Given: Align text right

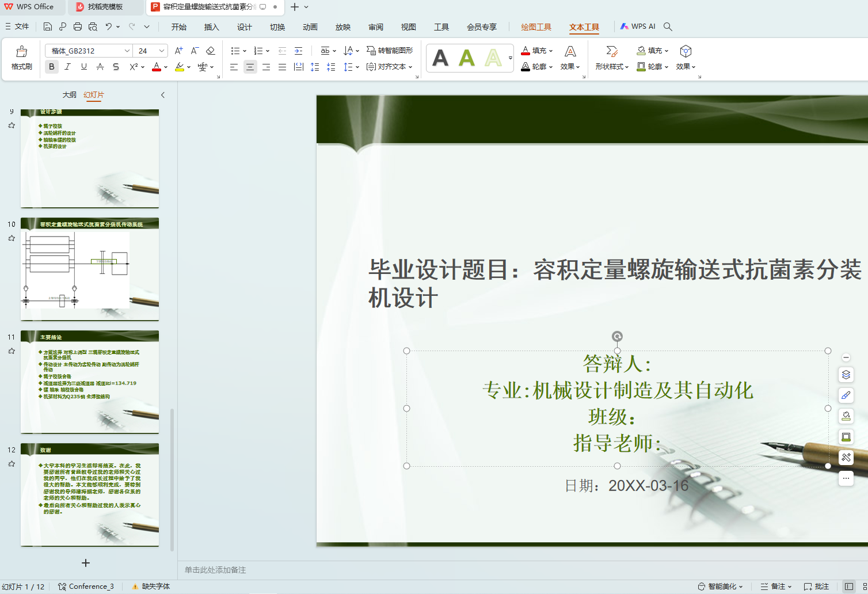Looking at the screenshot, I should click(x=266, y=67).
